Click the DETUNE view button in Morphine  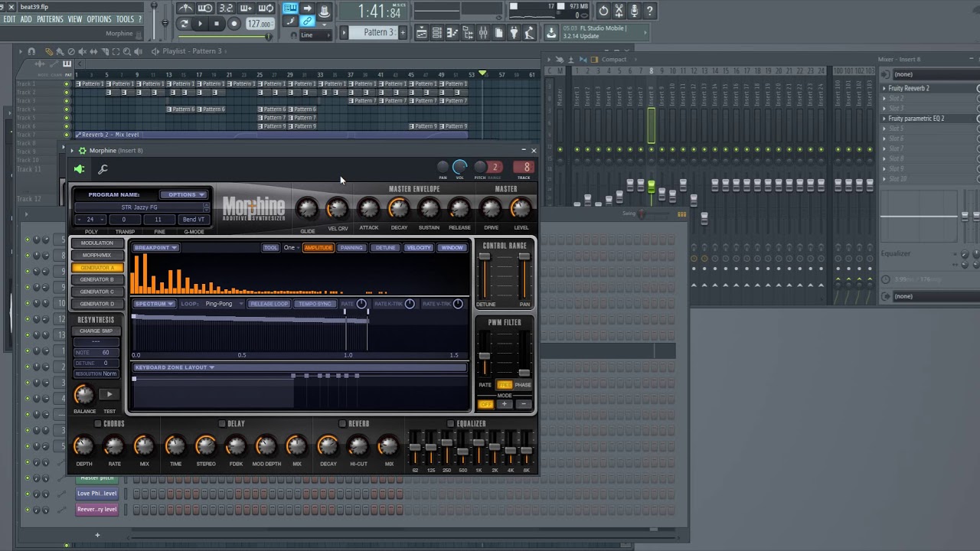pos(385,248)
